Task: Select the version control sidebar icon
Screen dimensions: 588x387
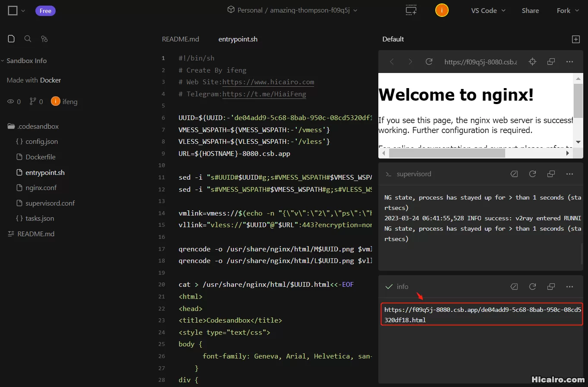Action: (44, 39)
